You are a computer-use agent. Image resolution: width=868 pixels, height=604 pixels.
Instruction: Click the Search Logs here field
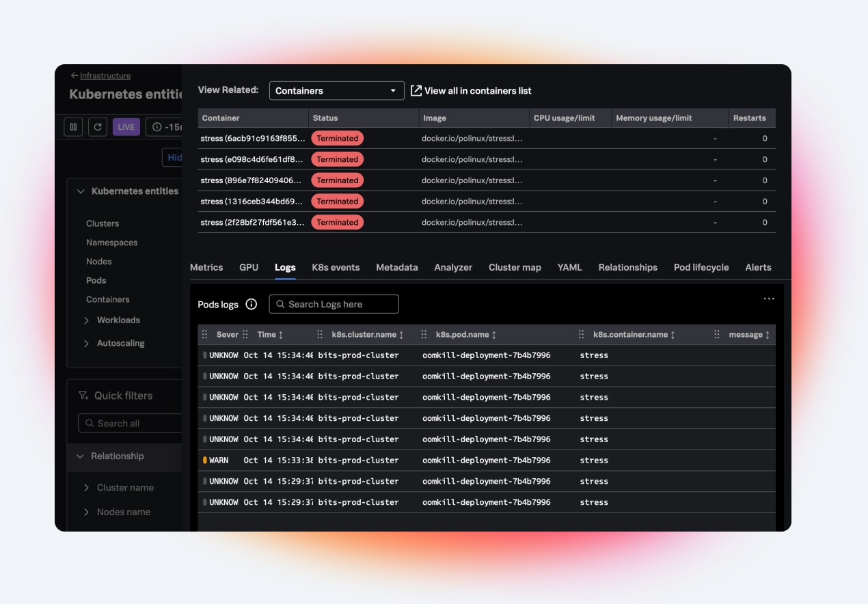(x=334, y=304)
